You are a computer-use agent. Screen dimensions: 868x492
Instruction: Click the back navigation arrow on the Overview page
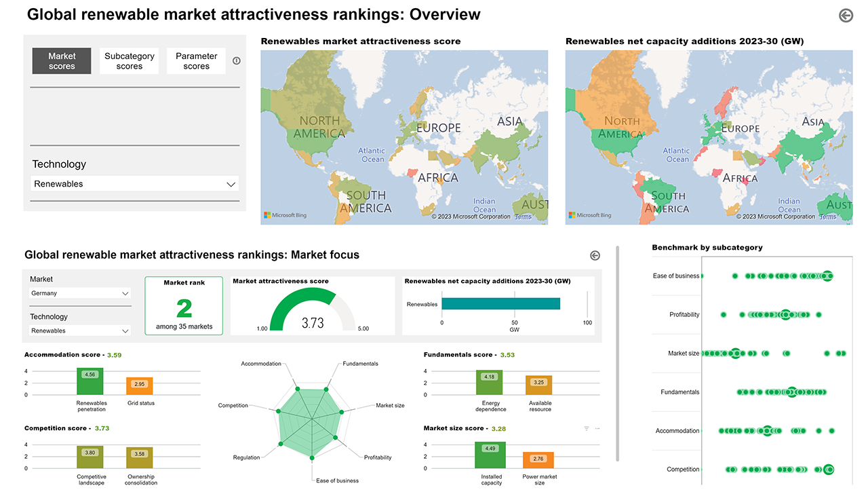[845, 14]
